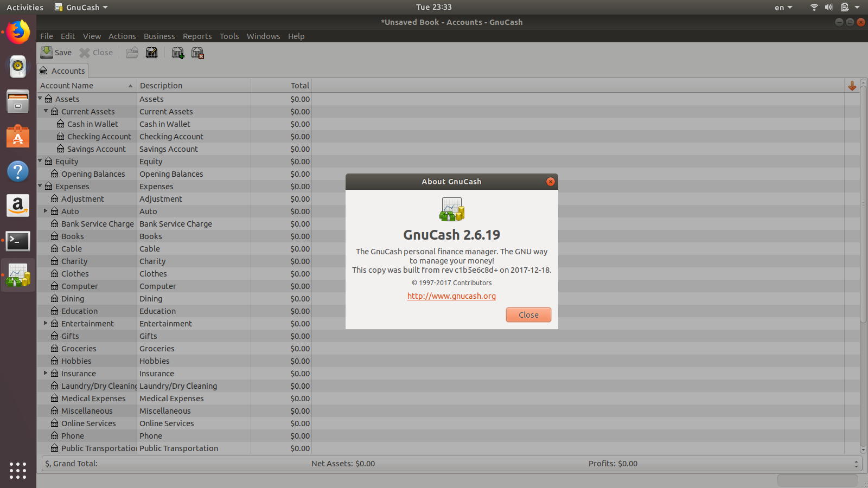Click the GnuCash icon in the dock
The image size is (868, 488).
point(18,275)
